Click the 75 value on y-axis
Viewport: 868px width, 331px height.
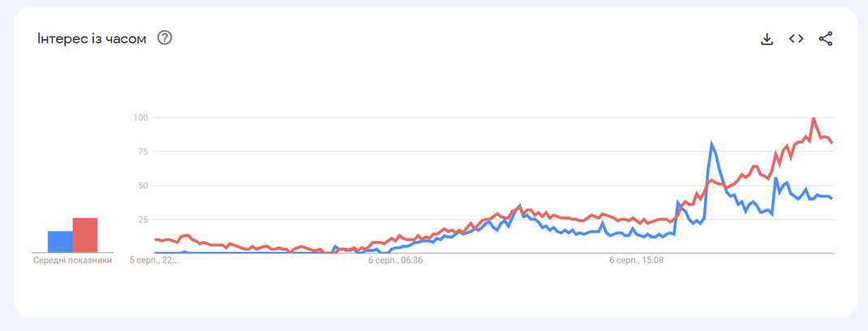click(x=144, y=152)
